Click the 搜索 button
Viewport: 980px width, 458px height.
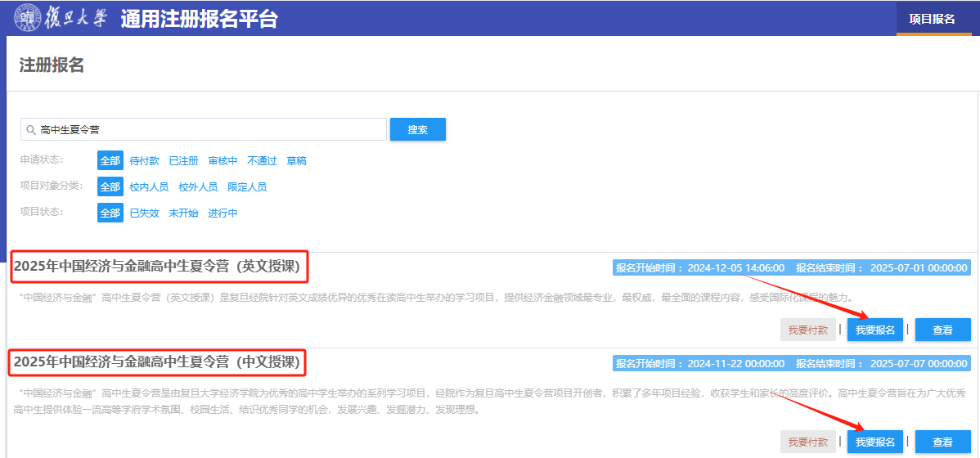(x=417, y=129)
